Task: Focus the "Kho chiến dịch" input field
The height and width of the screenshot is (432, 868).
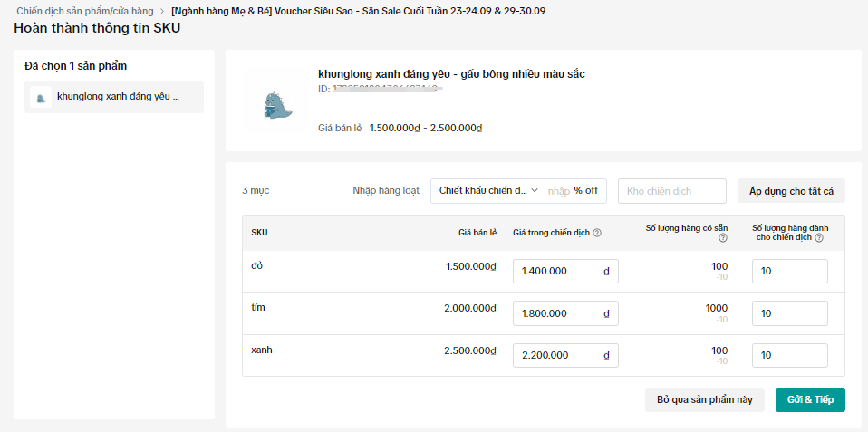Action: tap(671, 191)
